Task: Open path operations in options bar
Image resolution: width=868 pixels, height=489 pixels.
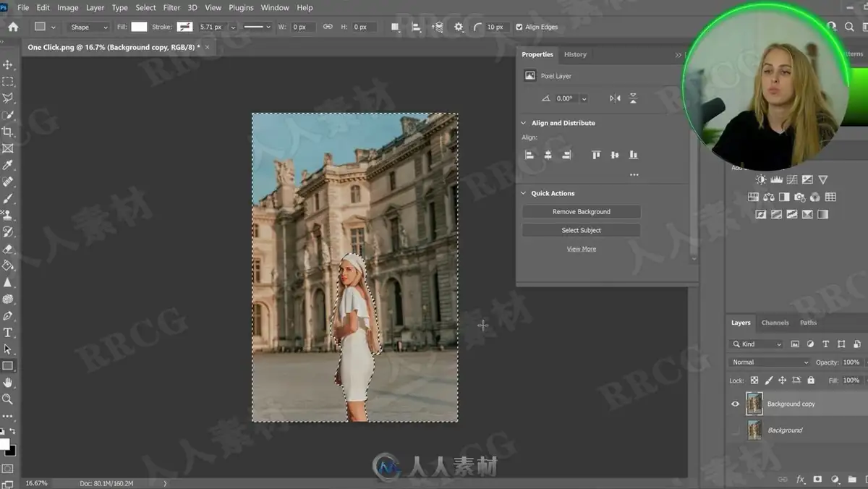Action: (395, 27)
